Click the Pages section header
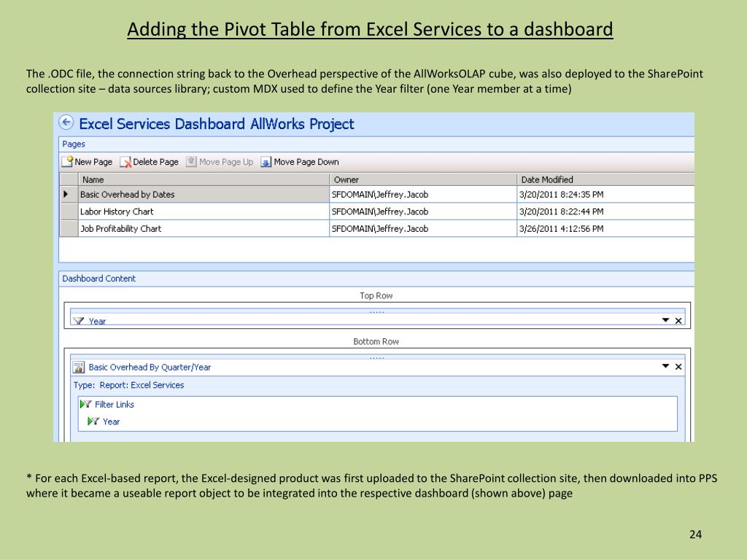 click(x=74, y=144)
